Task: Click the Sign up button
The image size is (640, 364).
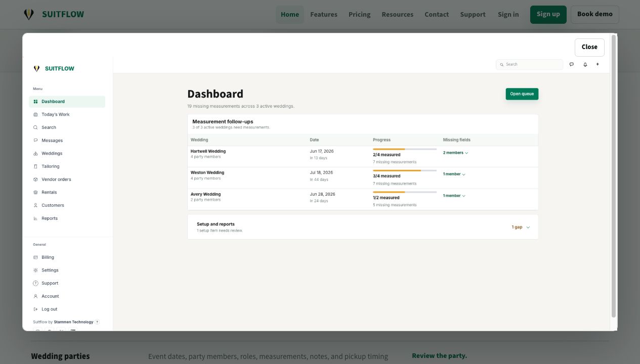Action: [x=548, y=14]
